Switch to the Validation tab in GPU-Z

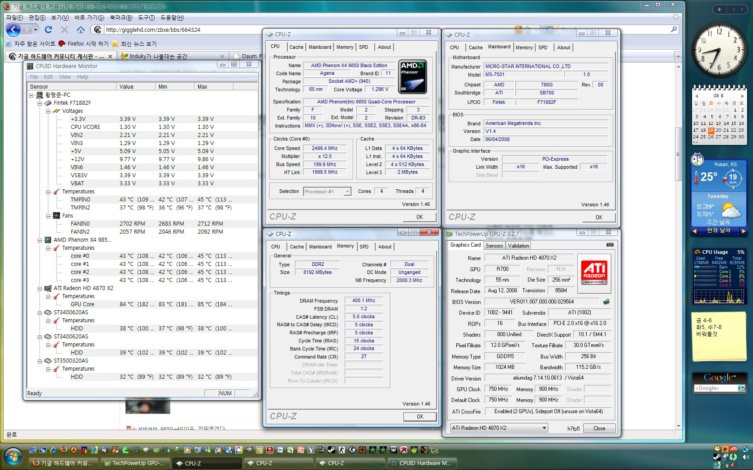point(518,245)
